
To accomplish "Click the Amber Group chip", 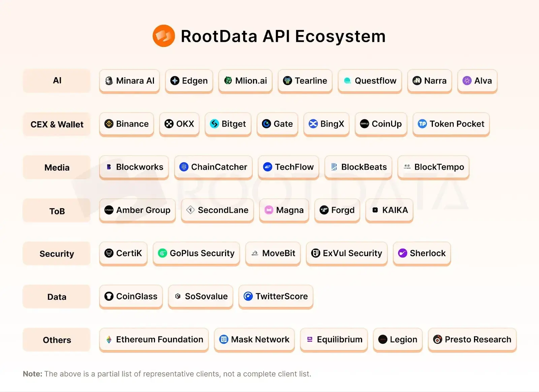I will (x=137, y=210).
